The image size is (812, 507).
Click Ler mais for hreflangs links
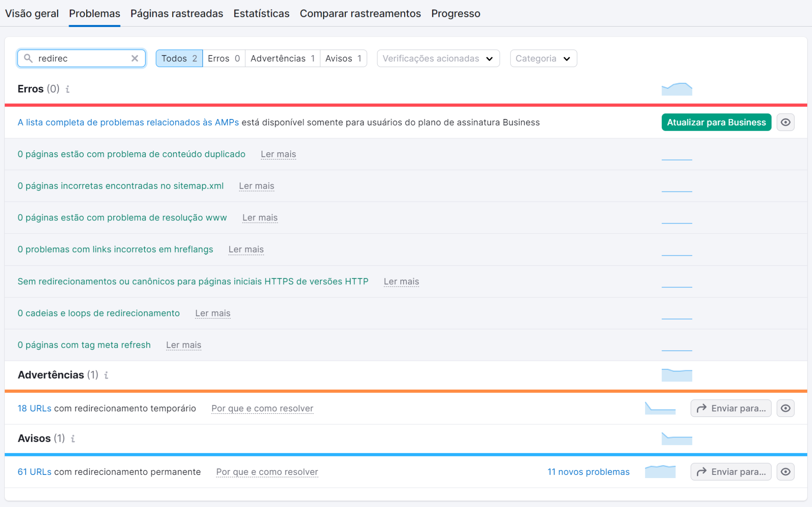(246, 249)
